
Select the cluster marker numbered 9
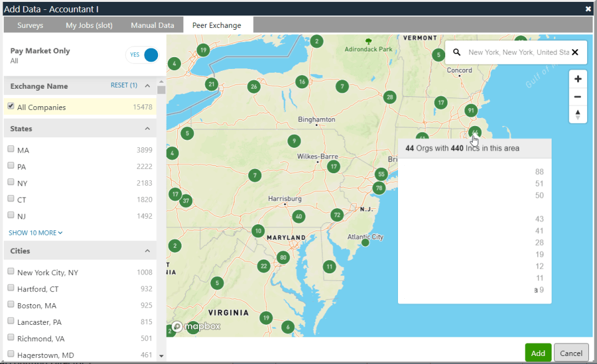tap(294, 141)
